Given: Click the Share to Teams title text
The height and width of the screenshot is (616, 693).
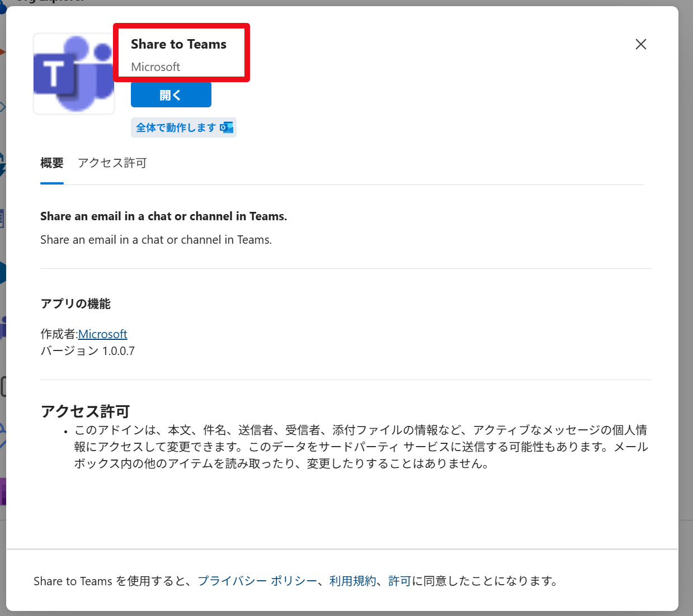Looking at the screenshot, I should pyautogui.click(x=179, y=44).
